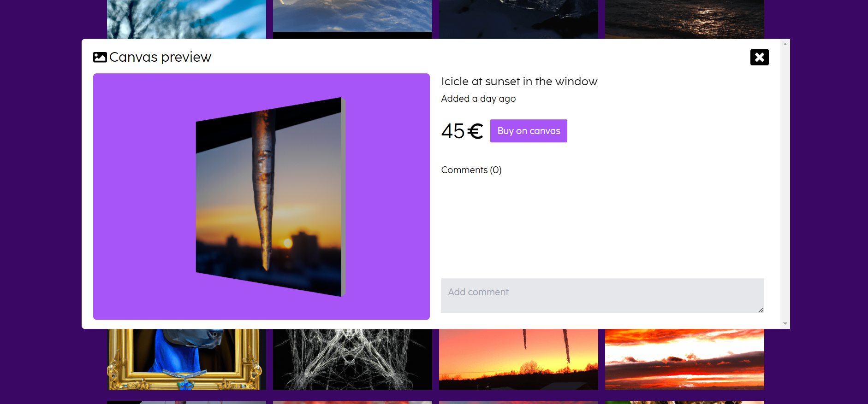The width and height of the screenshot is (868, 404).
Task: Close the Canvas preview dialog
Action: click(x=759, y=57)
